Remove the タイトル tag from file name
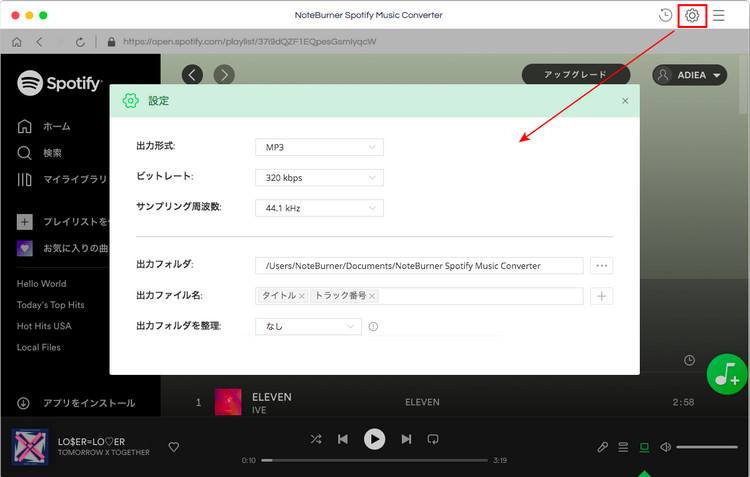This screenshot has height=477, width=750. 302,297
